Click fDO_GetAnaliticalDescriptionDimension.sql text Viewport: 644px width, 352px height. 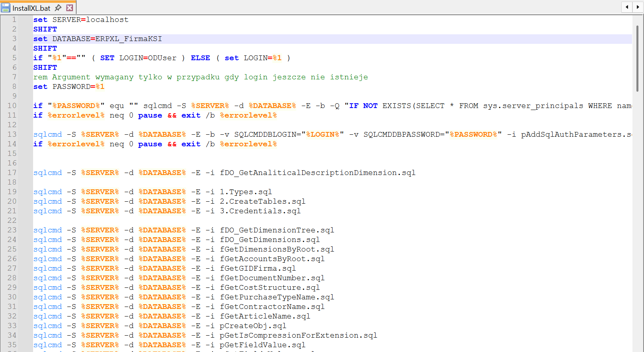coord(317,173)
